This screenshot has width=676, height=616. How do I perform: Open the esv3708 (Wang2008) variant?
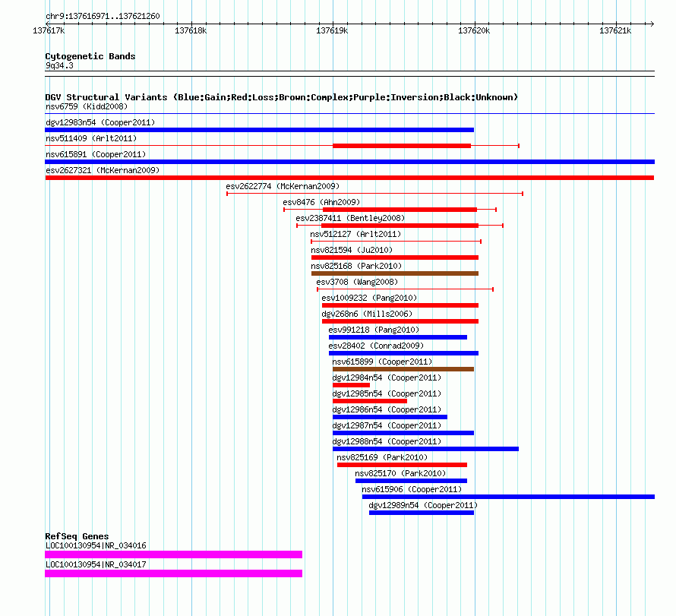coord(357,282)
